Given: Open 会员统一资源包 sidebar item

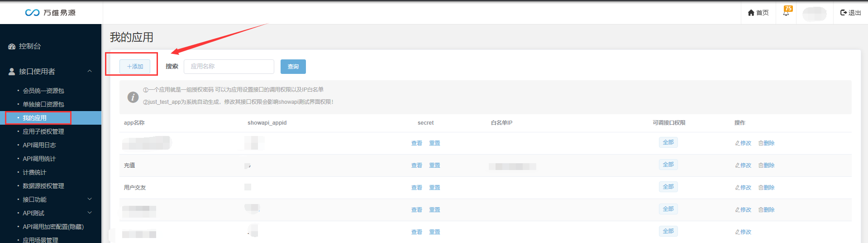Looking at the screenshot, I should [x=43, y=91].
